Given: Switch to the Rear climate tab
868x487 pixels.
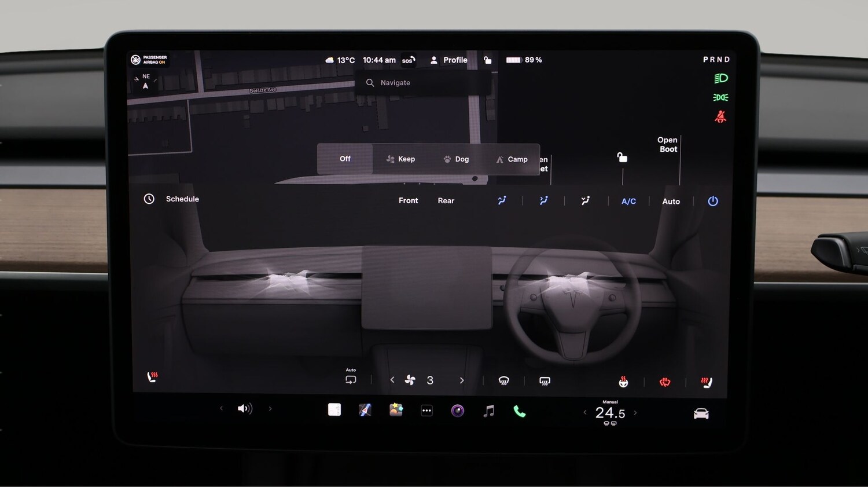Looking at the screenshot, I should pos(446,200).
